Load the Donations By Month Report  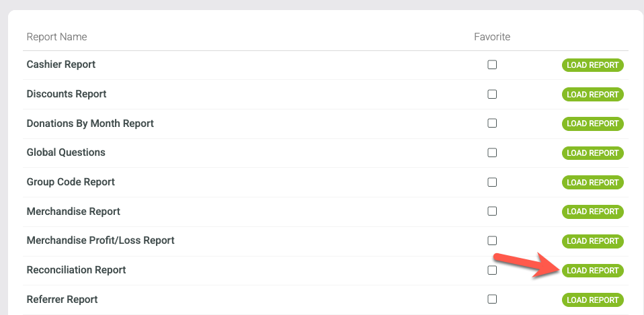point(593,124)
